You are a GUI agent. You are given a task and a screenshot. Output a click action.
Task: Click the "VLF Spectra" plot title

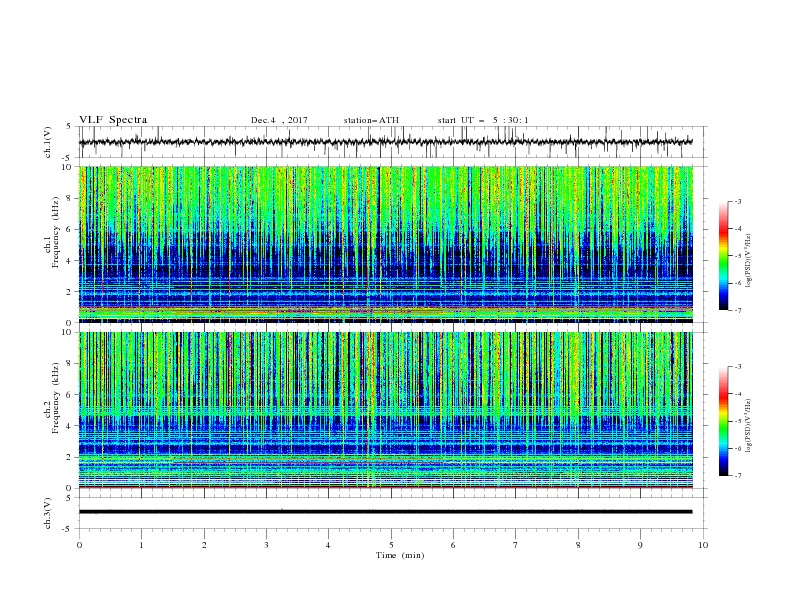coord(113,120)
